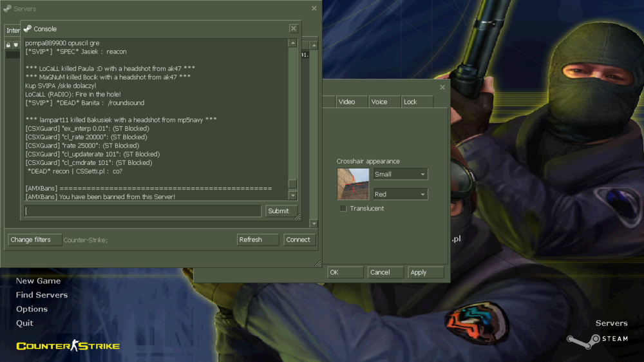The width and height of the screenshot is (644, 362).
Task: Click the Counter-Strike logo at the bottom left
Action: (68, 345)
